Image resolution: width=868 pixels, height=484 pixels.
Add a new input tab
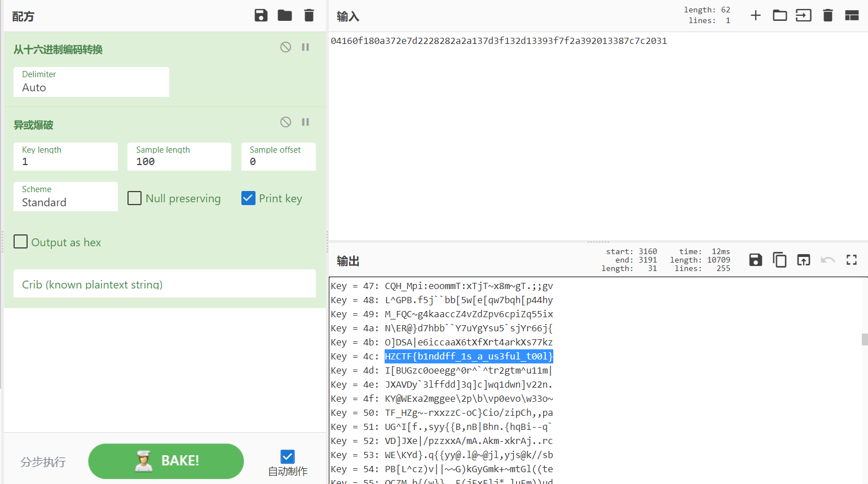(x=756, y=15)
